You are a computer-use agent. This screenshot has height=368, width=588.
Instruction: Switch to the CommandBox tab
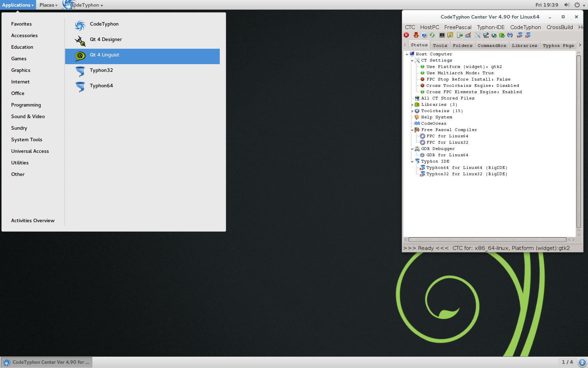(492, 46)
